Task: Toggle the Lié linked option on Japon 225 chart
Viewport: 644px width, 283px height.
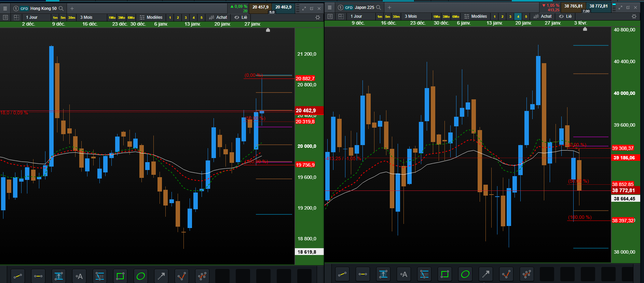Action: pyautogui.click(x=565, y=16)
